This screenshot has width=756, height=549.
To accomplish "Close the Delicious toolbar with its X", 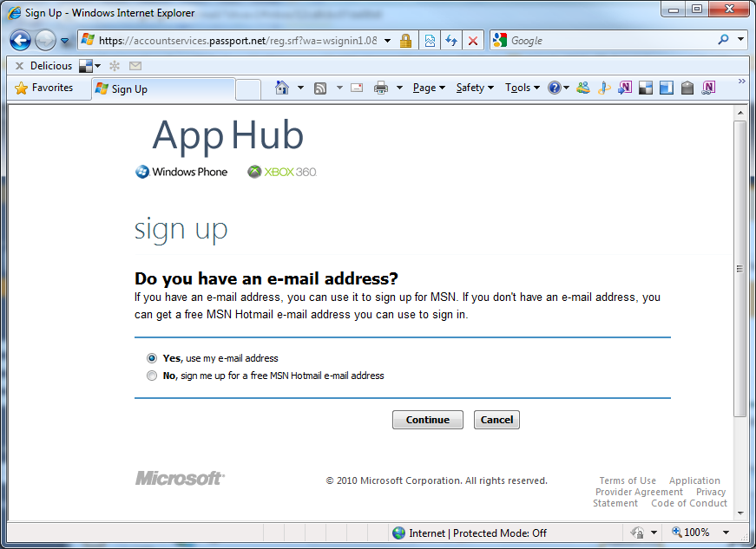I will [19, 66].
